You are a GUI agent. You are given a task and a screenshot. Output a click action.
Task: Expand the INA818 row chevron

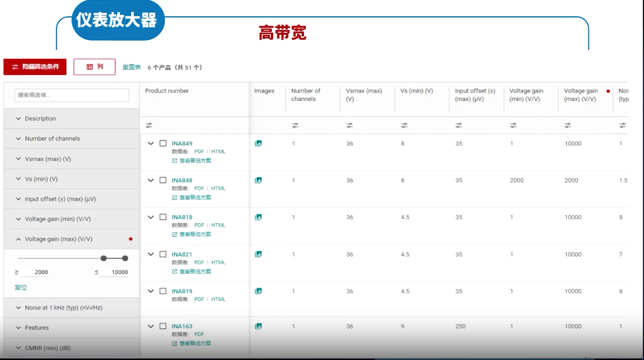click(x=151, y=217)
